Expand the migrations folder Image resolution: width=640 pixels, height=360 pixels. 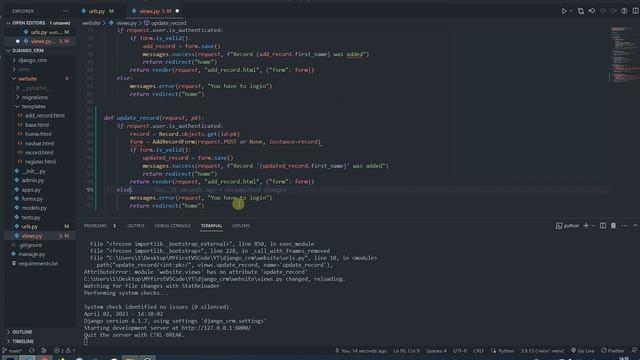(x=35, y=97)
